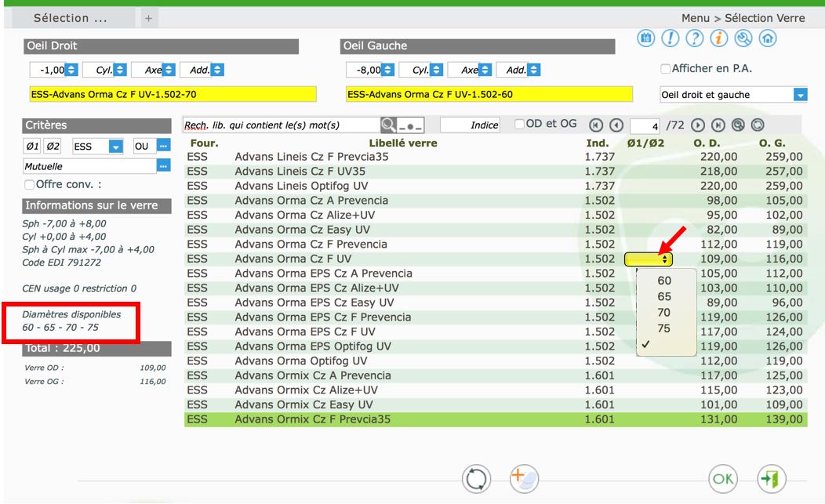Click the large circular-arrows reset button at the bottom
The height and width of the screenshot is (504, 825).
point(476,479)
